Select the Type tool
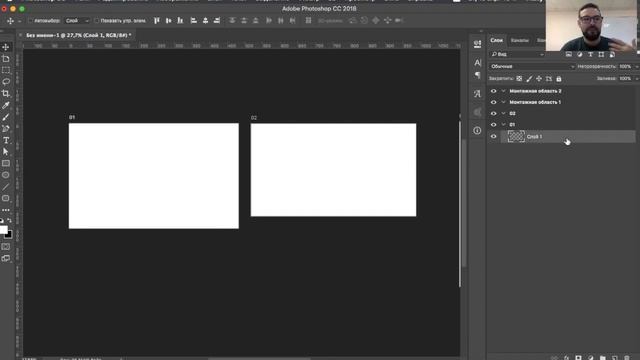Image resolution: width=640 pixels, height=360 pixels. pyautogui.click(x=6, y=140)
